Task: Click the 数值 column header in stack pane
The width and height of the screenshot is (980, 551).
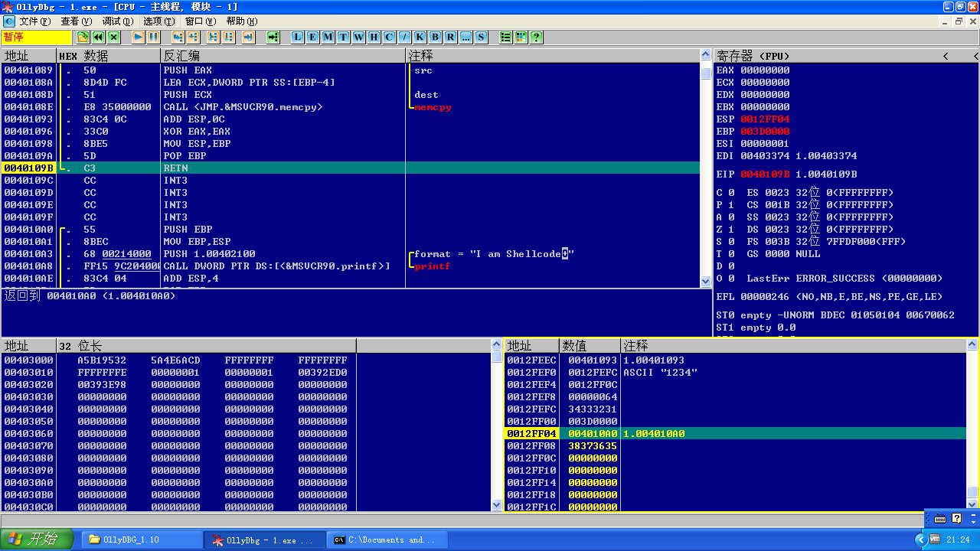Action: [590, 347]
